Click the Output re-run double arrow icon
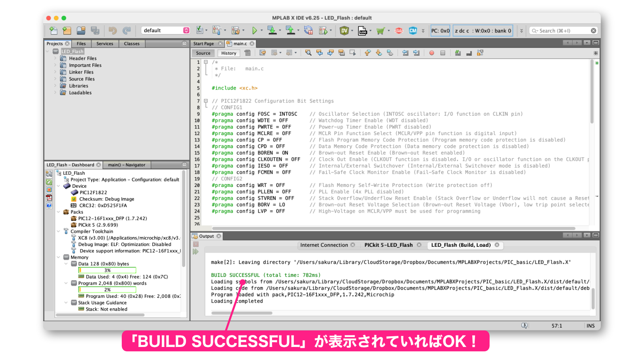The width and height of the screenshot is (644, 362). [x=195, y=251]
